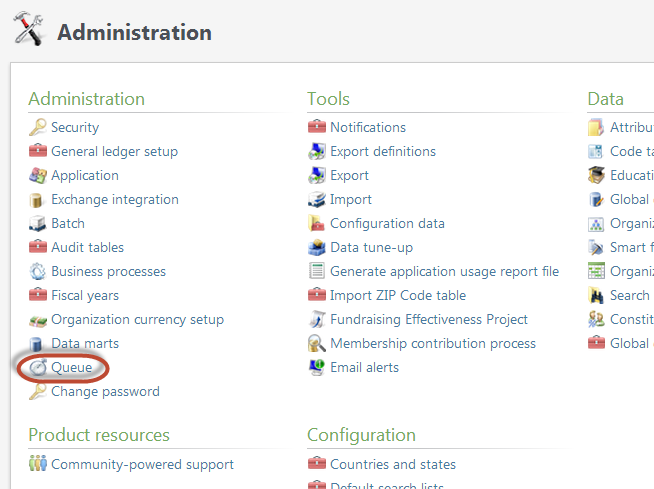
Task: Open General ledger setup link
Action: pos(114,151)
